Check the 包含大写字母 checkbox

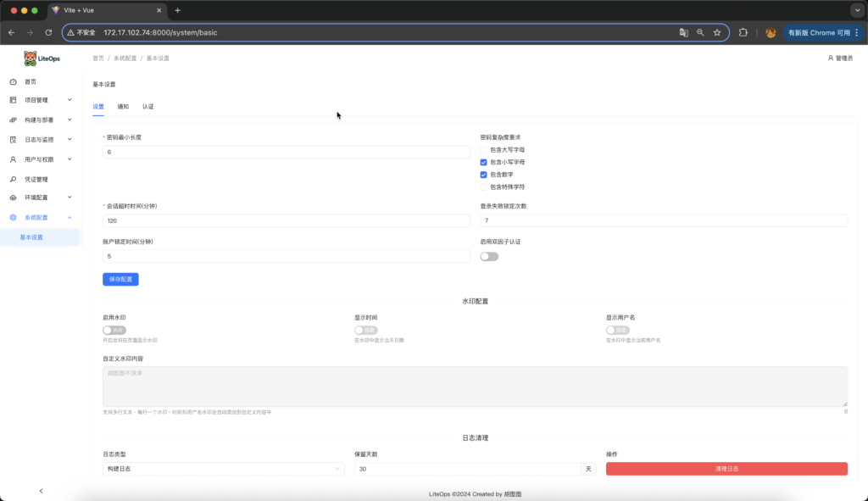click(x=484, y=149)
